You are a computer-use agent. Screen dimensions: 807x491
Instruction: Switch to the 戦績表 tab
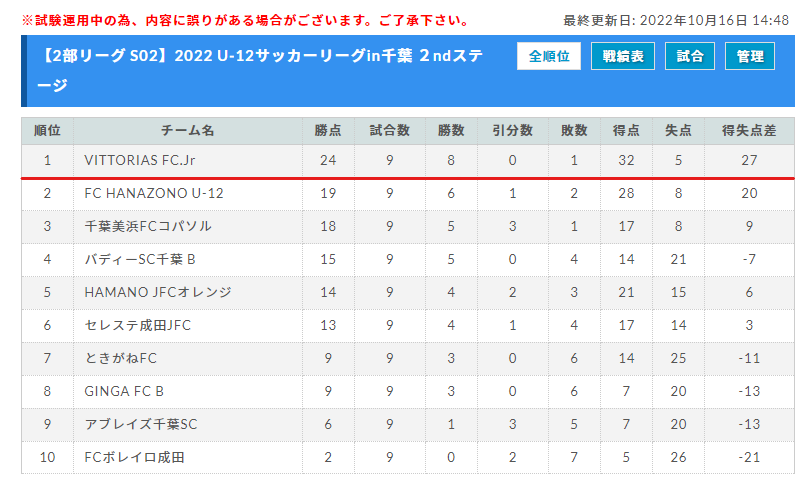tap(623, 56)
